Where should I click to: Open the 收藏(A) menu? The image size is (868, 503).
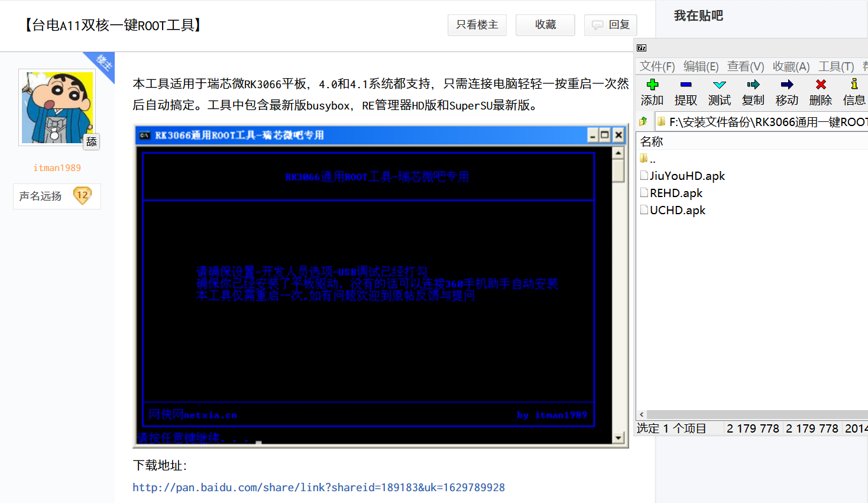click(x=791, y=66)
